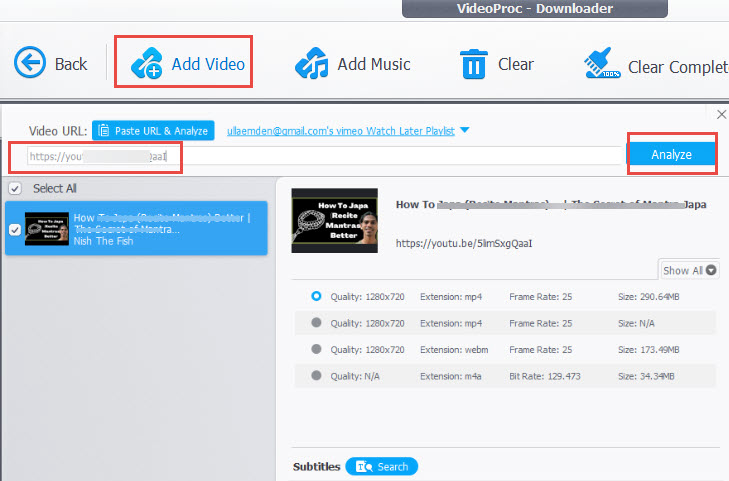Click the Clear Completed broom icon
Image resolution: width=729 pixels, height=481 pixels.
(602, 63)
